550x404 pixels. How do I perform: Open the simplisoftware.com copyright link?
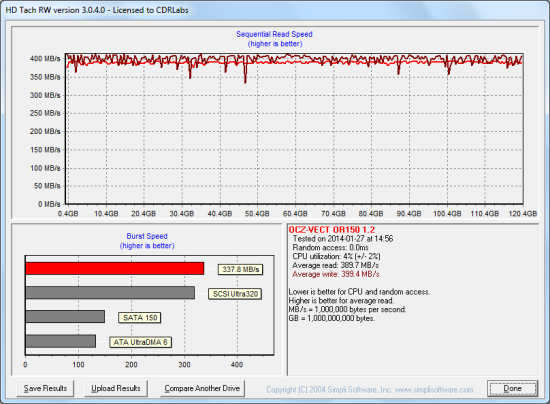370,390
